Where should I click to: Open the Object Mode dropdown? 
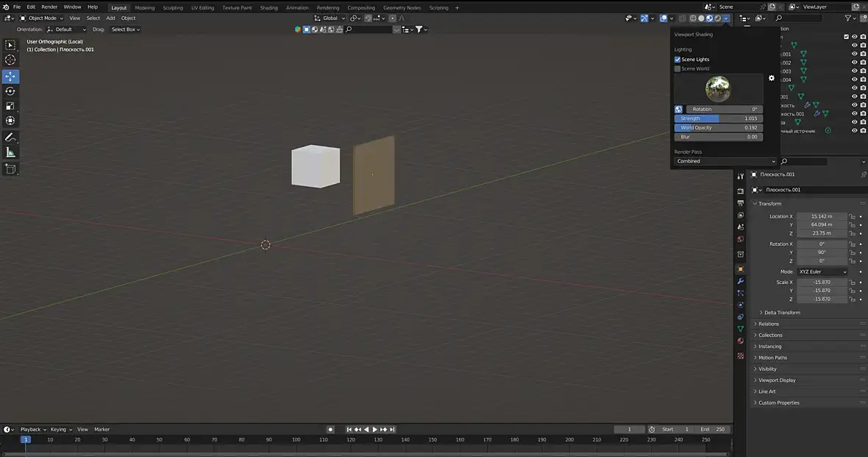pyautogui.click(x=42, y=18)
